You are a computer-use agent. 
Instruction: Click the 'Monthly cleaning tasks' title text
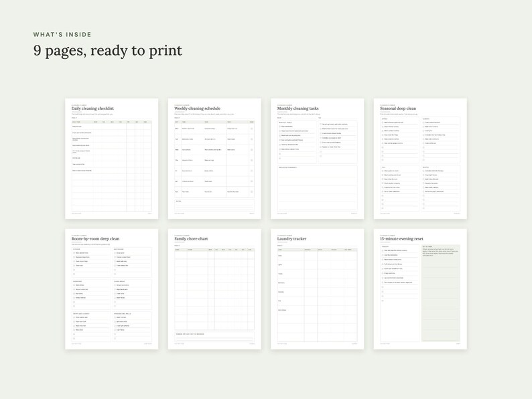[x=298, y=108]
